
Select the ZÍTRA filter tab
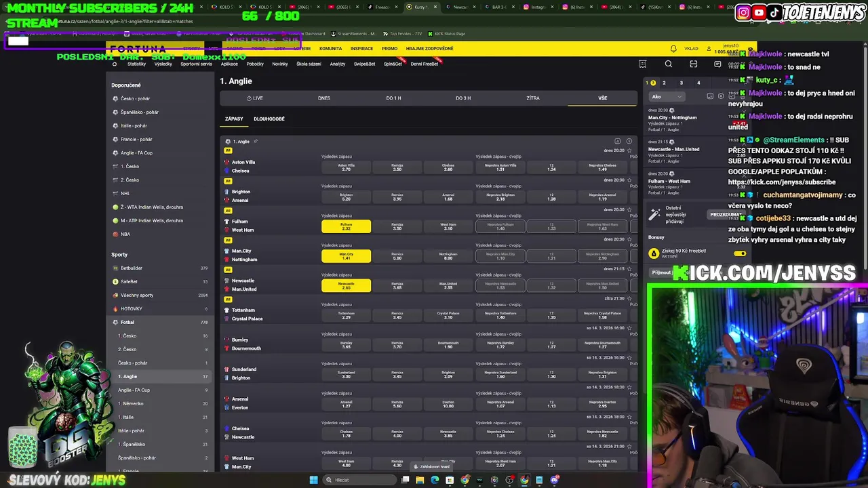533,98
